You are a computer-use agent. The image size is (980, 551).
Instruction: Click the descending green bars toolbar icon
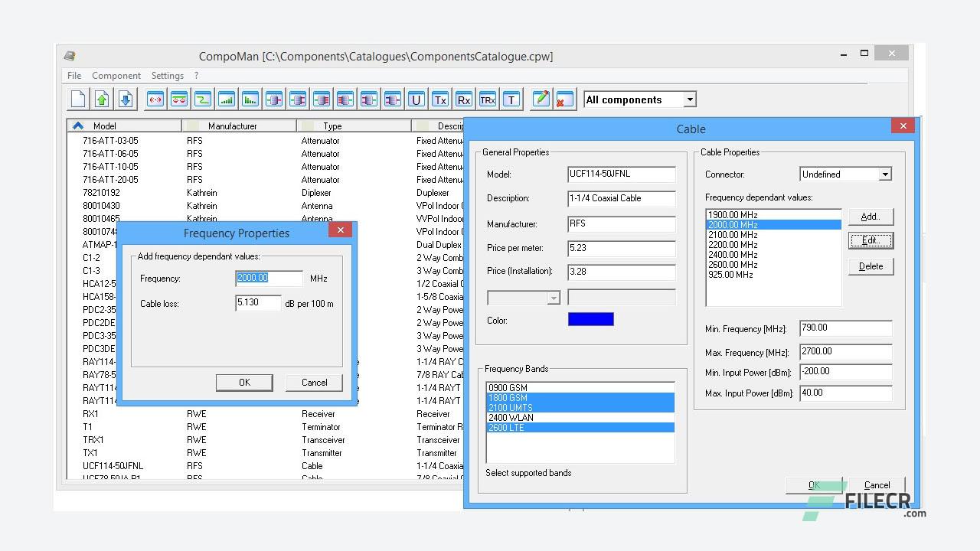pyautogui.click(x=250, y=99)
